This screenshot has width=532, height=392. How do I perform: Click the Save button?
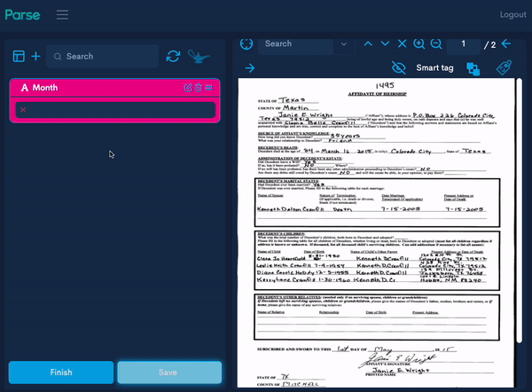169,372
